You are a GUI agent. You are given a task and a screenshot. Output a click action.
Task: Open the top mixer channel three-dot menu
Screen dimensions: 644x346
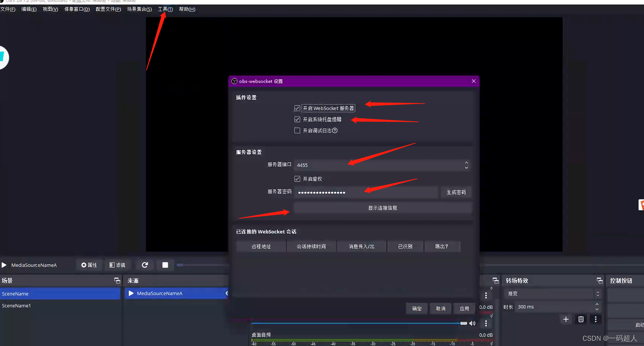click(x=486, y=296)
